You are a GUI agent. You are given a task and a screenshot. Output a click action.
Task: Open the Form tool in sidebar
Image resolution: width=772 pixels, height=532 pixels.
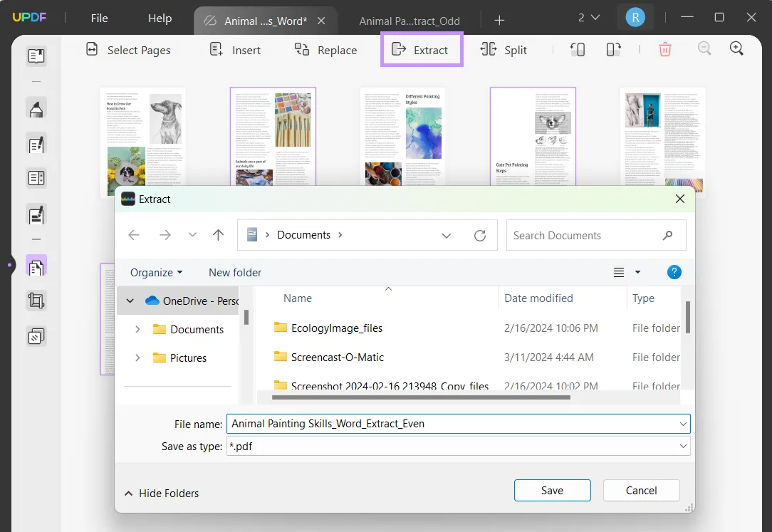(x=36, y=178)
